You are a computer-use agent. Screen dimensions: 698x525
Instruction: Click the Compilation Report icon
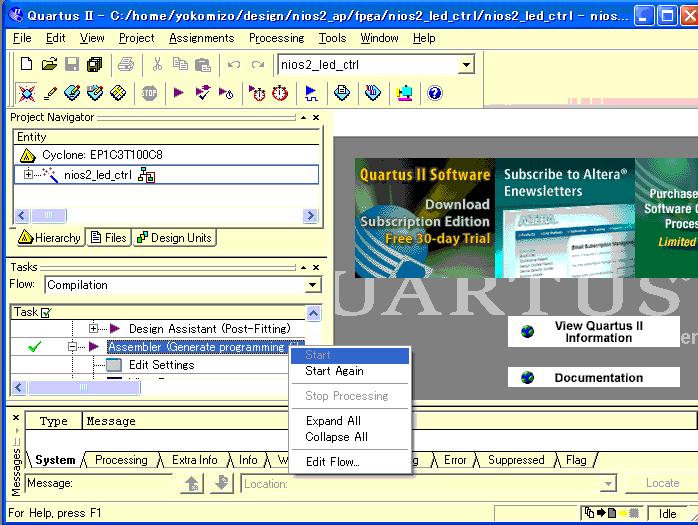point(342,93)
